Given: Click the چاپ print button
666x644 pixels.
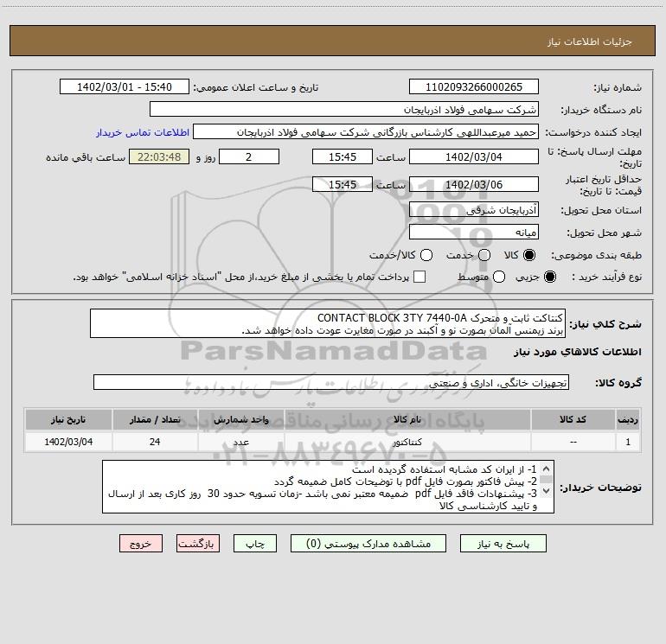Looking at the screenshot, I should point(255,544).
